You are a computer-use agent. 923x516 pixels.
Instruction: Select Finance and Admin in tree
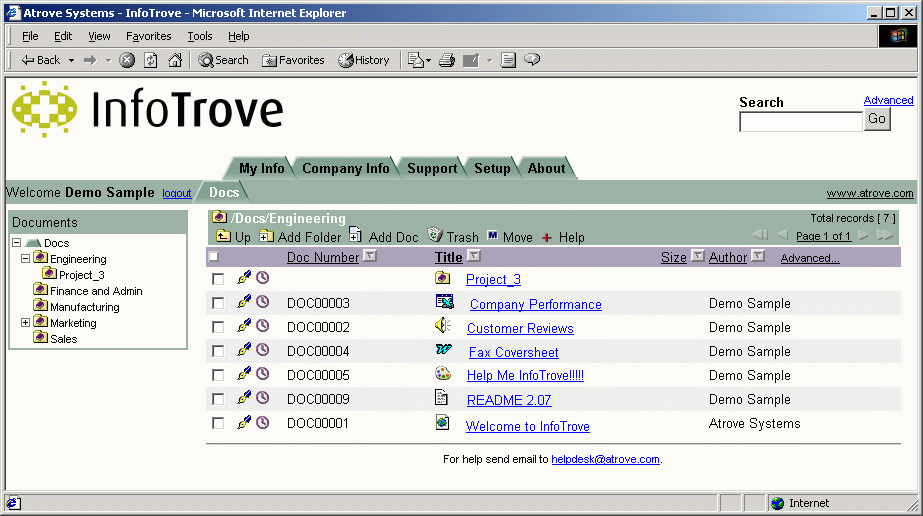[x=96, y=291]
